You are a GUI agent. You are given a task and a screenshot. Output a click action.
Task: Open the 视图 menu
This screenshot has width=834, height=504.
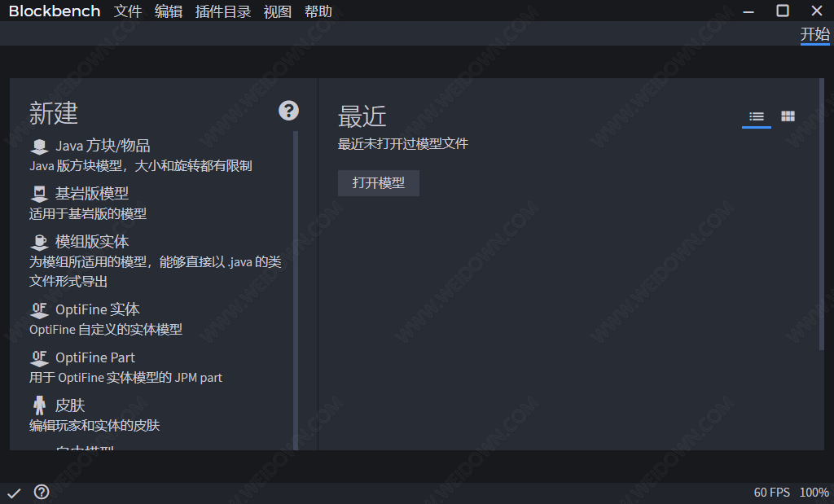[x=278, y=11]
